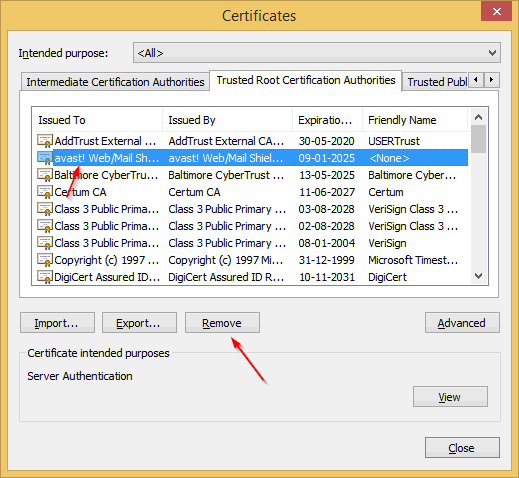Image resolution: width=519 pixels, height=478 pixels.
Task: Remove the selected certificate
Action: (x=222, y=323)
